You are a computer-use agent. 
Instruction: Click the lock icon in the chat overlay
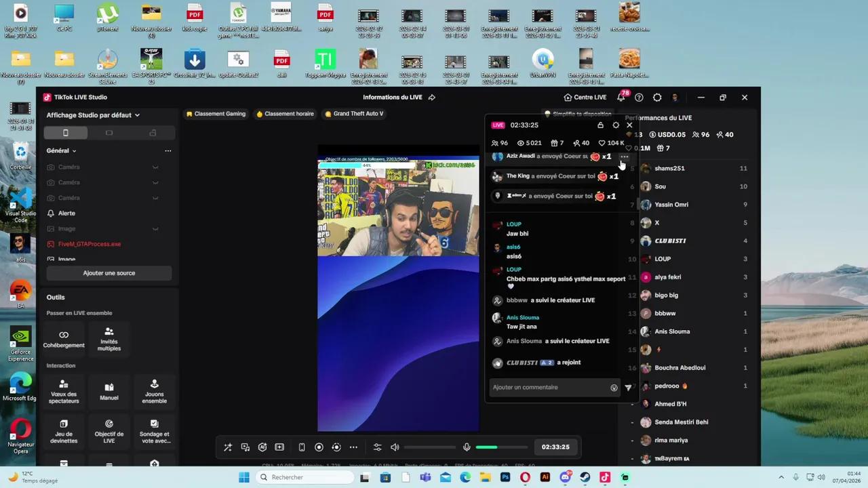coord(600,125)
